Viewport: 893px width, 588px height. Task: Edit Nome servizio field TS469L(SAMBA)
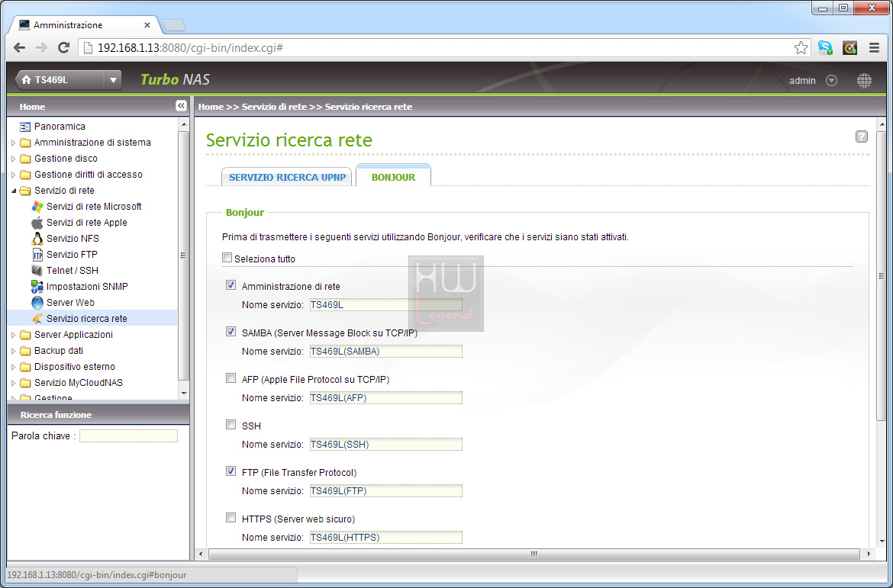[385, 352]
